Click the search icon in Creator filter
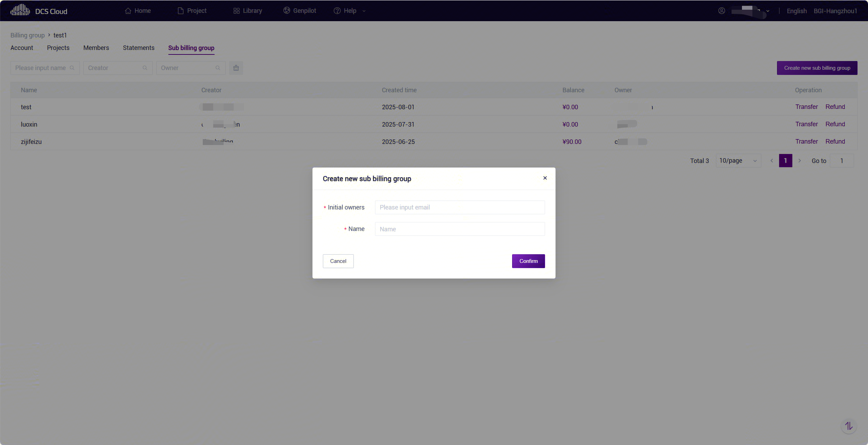Viewport: 868px width, 445px height. (x=145, y=68)
